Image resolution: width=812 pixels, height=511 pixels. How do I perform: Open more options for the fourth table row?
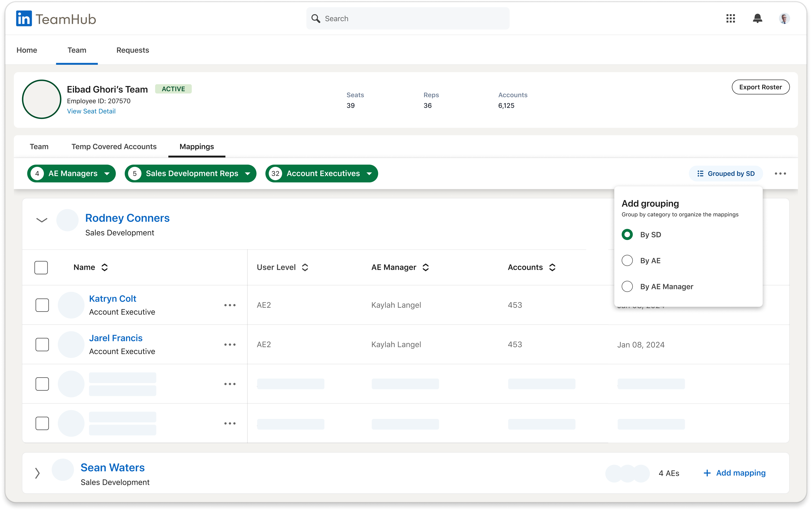tap(230, 423)
